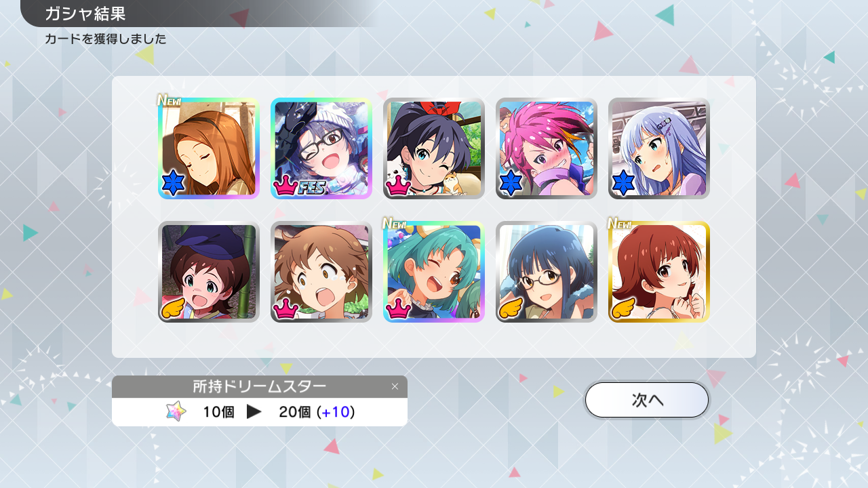Click the NEW badge on gold-framed card

pos(619,223)
